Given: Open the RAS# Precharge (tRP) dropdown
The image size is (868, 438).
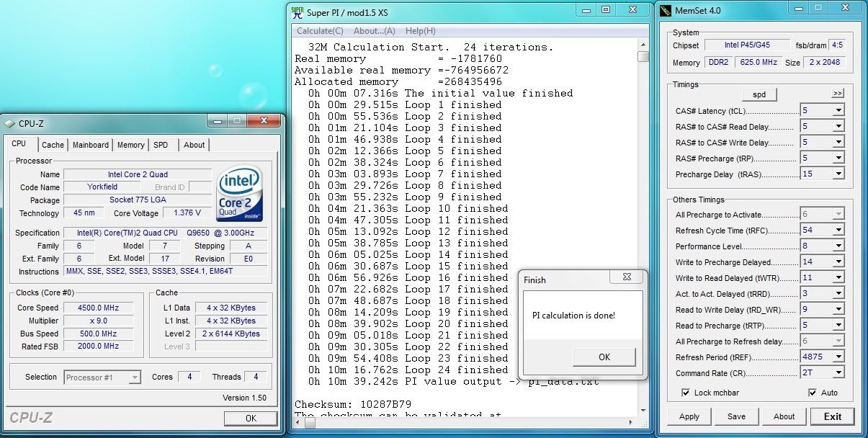Looking at the screenshot, I should (x=838, y=158).
